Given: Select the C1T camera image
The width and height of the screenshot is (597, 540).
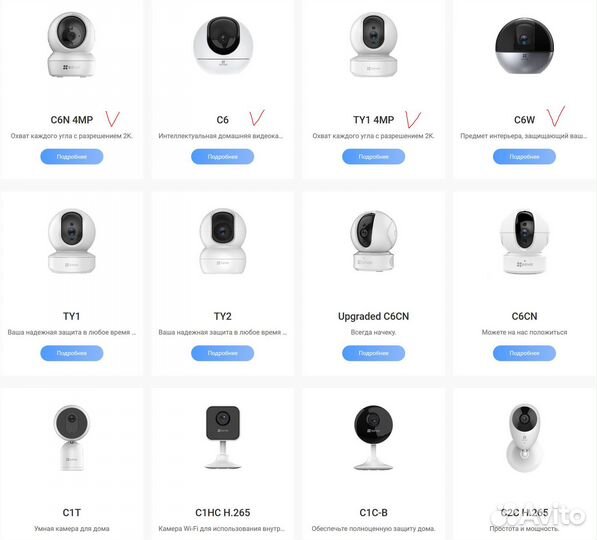Looking at the screenshot, I should 72,438.
